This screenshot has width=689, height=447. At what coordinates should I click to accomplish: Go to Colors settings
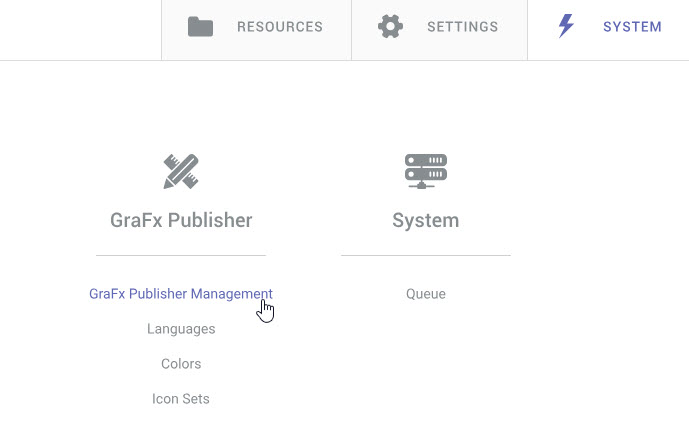click(181, 364)
